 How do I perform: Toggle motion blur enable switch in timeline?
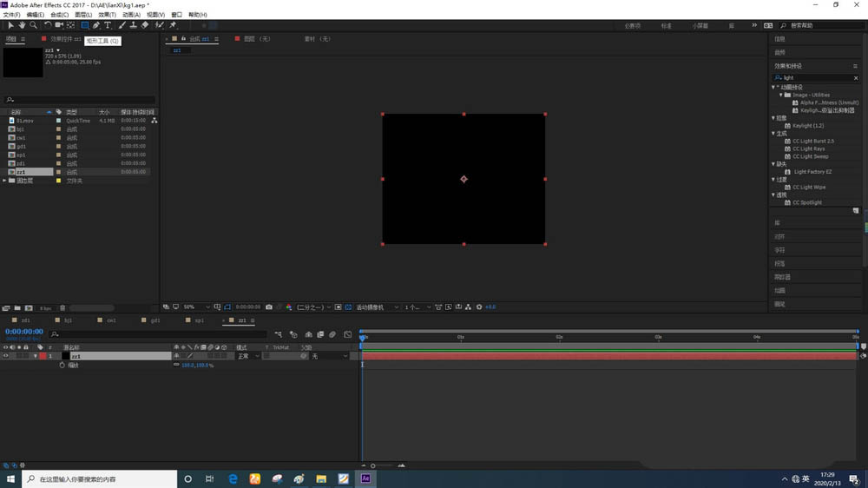coord(332,334)
